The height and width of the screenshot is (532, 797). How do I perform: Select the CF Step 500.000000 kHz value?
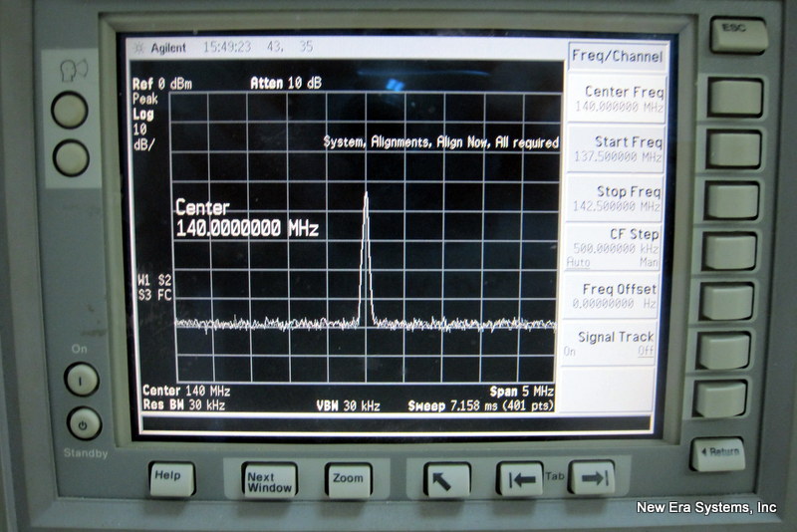pyautogui.click(x=616, y=248)
